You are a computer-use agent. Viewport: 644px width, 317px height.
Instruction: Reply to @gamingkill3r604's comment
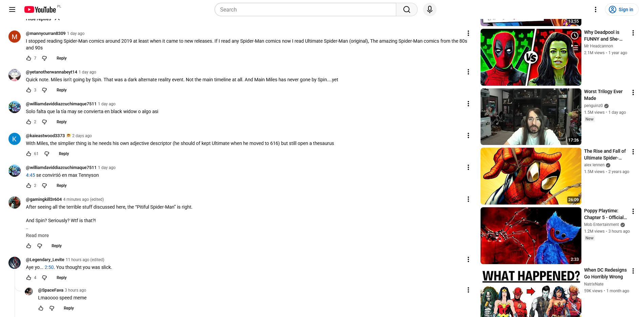[57, 246]
